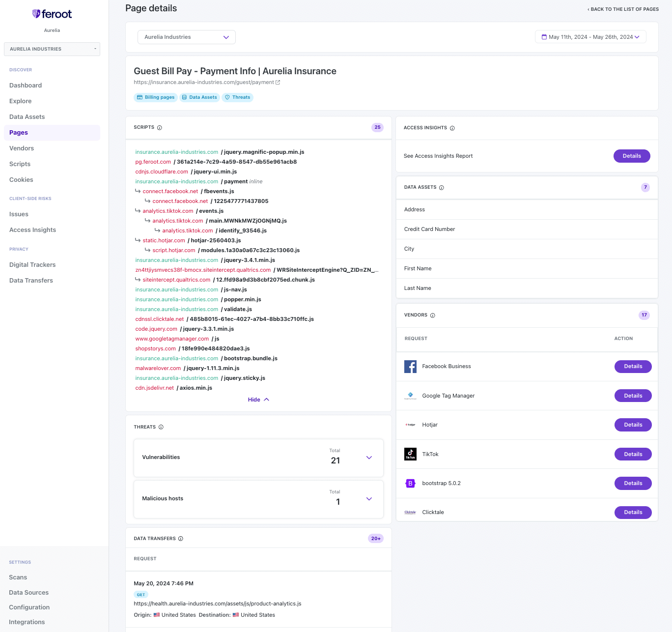Open Digital Trackers in sidebar
This screenshot has height=632, width=672.
32,265
